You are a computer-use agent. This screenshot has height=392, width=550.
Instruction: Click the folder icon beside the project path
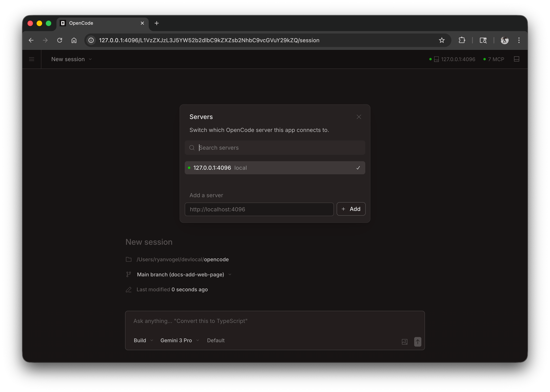[129, 259]
